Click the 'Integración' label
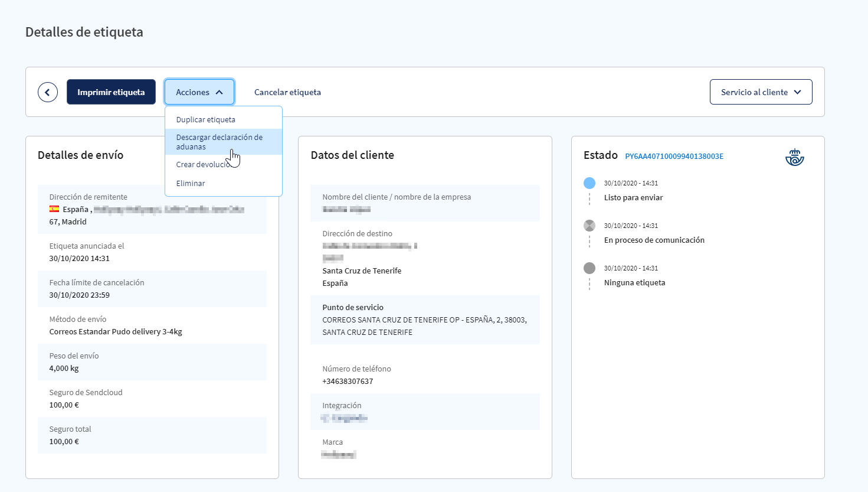The height and width of the screenshot is (492, 868). 342,406
